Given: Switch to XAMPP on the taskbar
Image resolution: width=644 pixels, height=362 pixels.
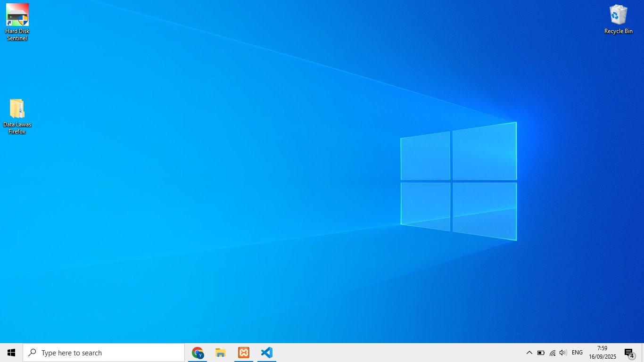Looking at the screenshot, I should click(x=244, y=353).
